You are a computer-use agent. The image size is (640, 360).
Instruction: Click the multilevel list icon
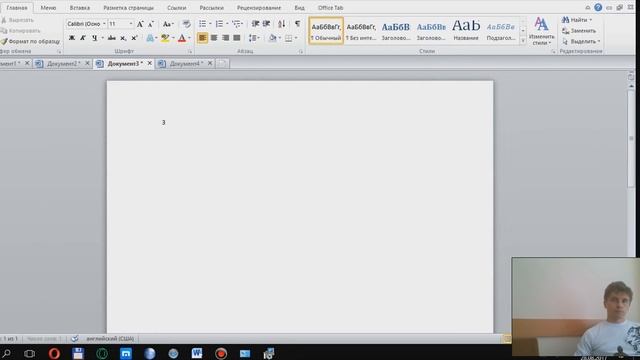coord(236,24)
